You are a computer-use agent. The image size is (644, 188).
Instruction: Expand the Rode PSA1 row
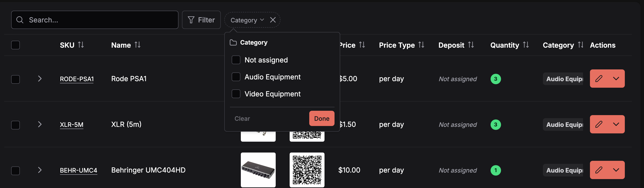(x=39, y=79)
